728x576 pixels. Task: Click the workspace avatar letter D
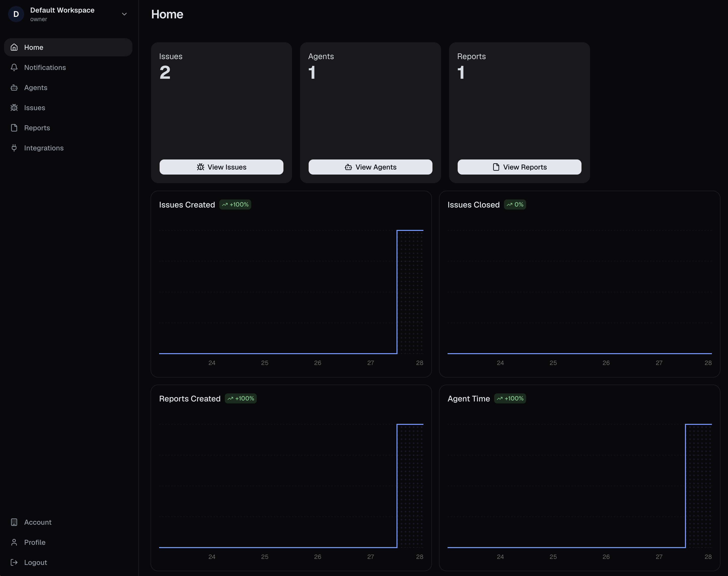16,14
